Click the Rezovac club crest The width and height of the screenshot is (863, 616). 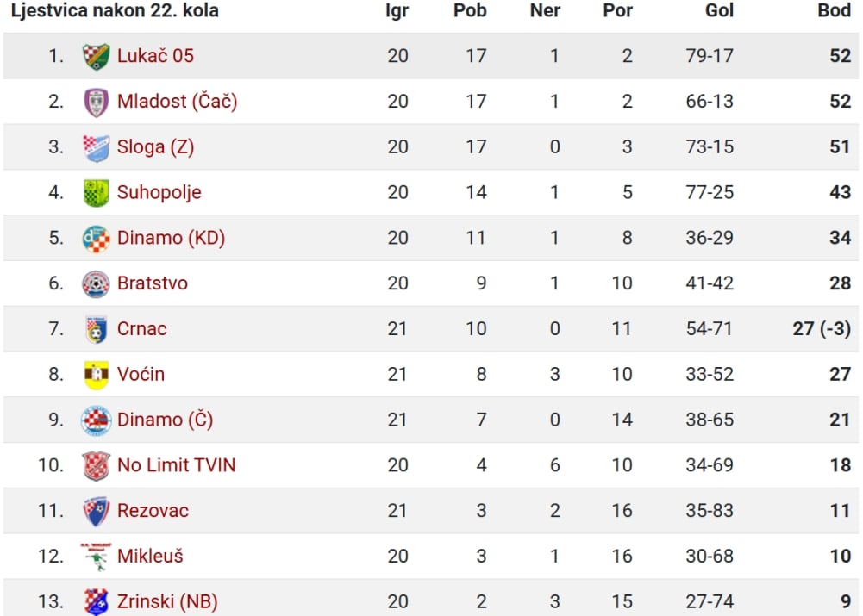click(97, 511)
